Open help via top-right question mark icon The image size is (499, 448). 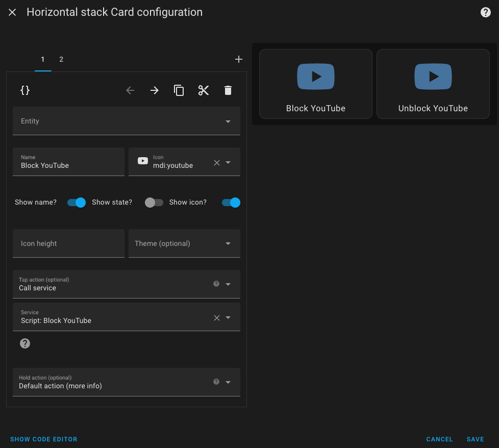486,13
